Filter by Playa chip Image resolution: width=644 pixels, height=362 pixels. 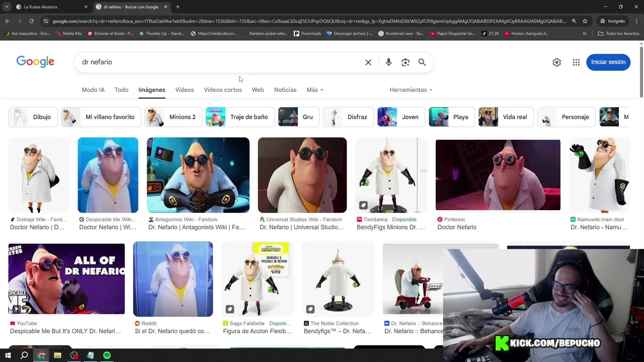(451, 117)
